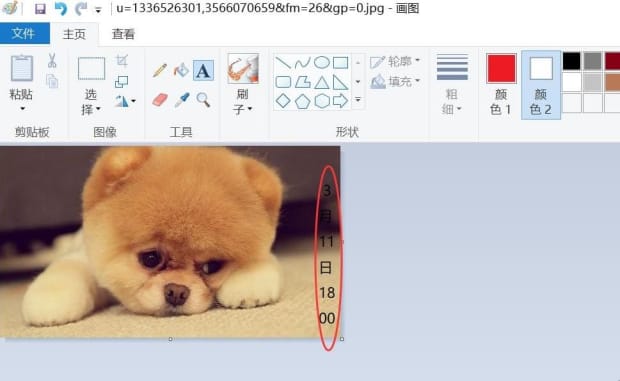
Task: Select 颜色 1 red foreground color
Action: coord(501,84)
